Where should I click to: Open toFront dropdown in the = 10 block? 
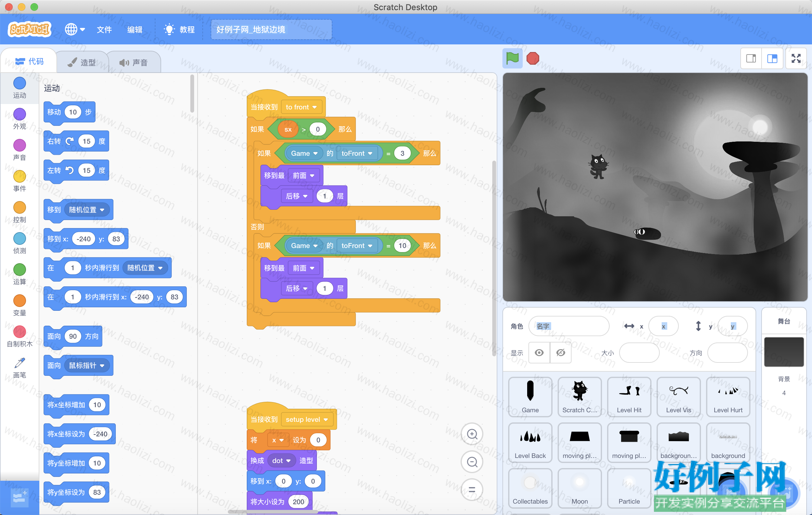coord(357,246)
